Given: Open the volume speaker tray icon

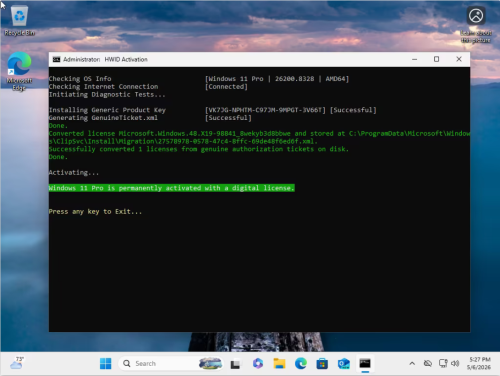Looking at the screenshot, I should click(x=455, y=363).
